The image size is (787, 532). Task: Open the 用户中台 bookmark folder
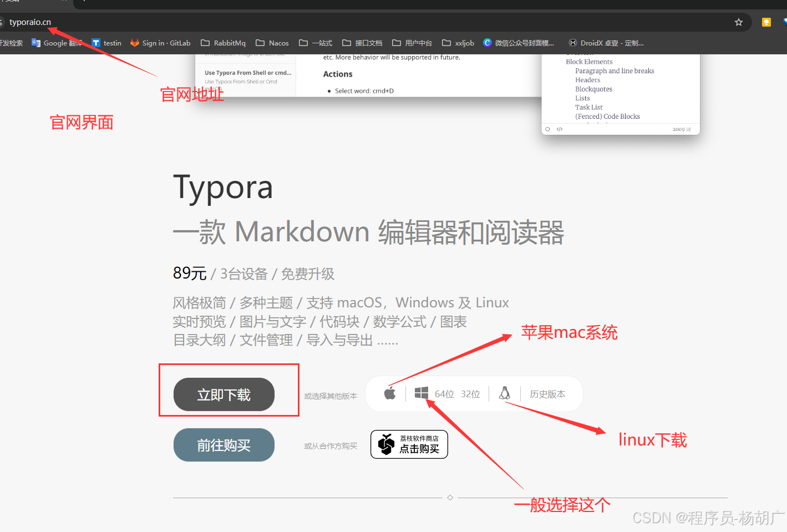click(x=412, y=43)
